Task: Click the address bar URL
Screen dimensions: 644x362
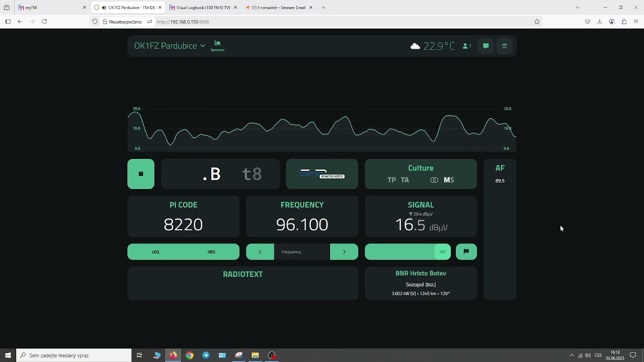Action: (x=183, y=22)
